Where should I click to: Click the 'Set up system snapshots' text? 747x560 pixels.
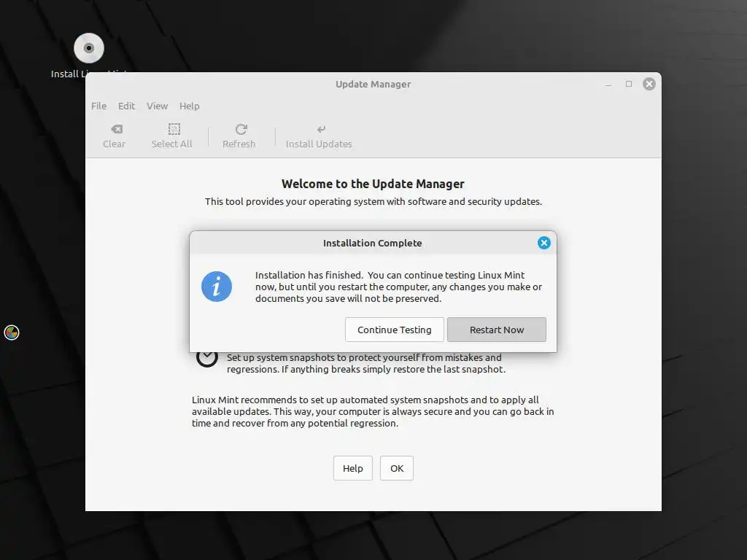tap(366, 363)
